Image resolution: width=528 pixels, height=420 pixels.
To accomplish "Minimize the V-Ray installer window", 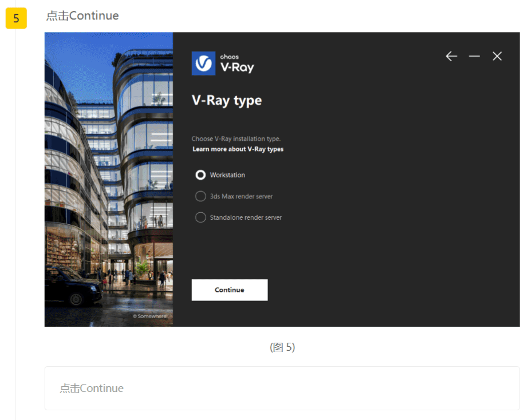I will pyautogui.click(x=474, y=56).
